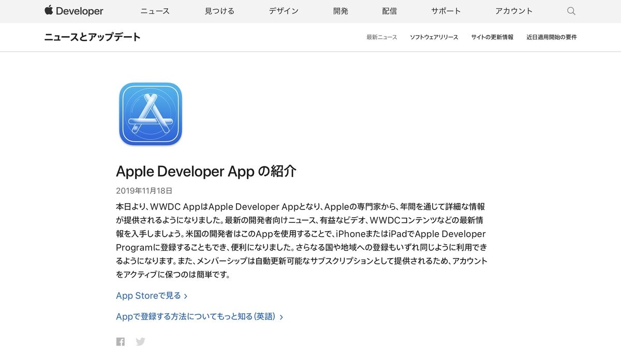Navigate to the 開発 section

[x=341, y=11]
